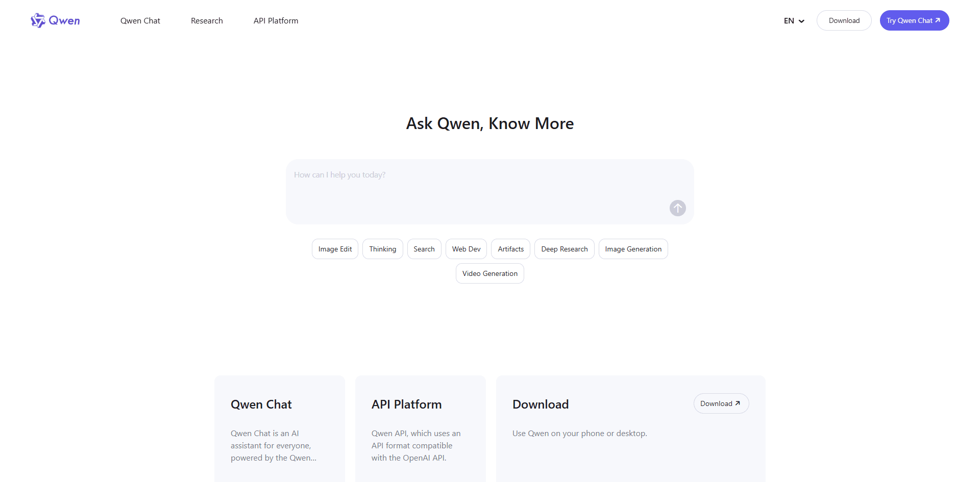The image size is (980, 482).
Task: Open API Platform in top navigation
Action: pyautogui.click(x=276, y=21)
